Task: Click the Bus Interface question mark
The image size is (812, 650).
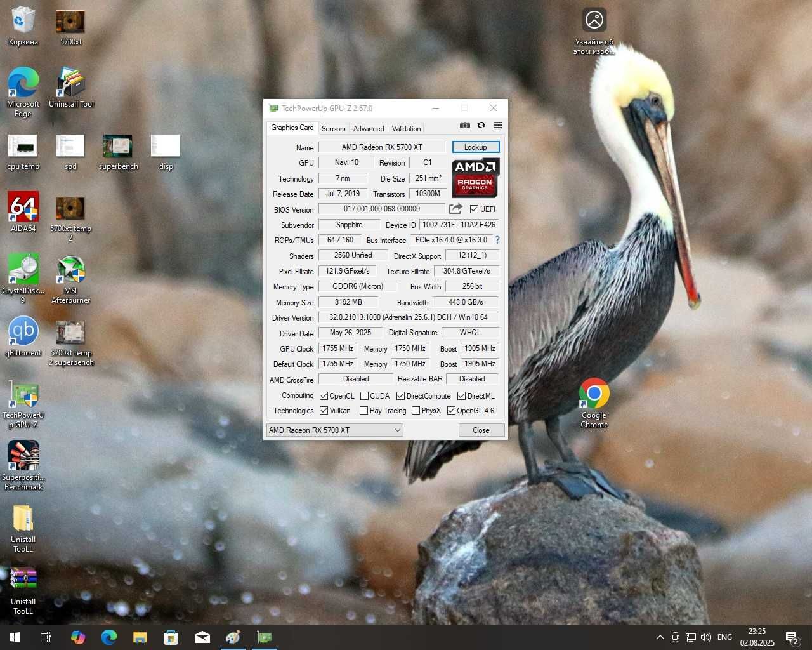Action: point(497,240)
